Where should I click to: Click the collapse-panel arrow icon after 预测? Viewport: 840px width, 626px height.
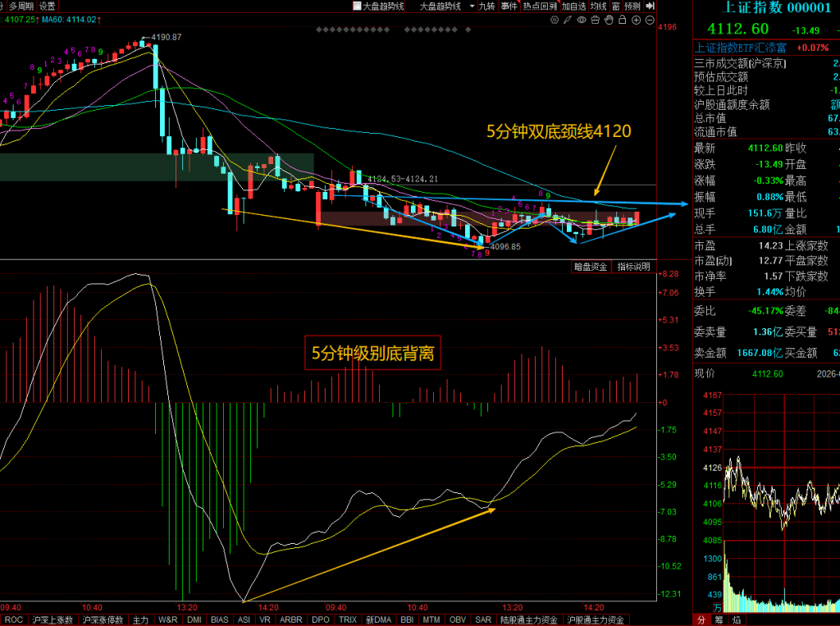(649, 6)
